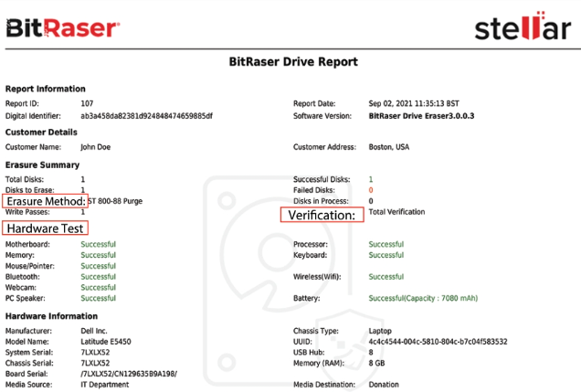This screenshot has height=392, width=581.
Task: Click the 'Disks to Erase:' label
Action: 29,190
